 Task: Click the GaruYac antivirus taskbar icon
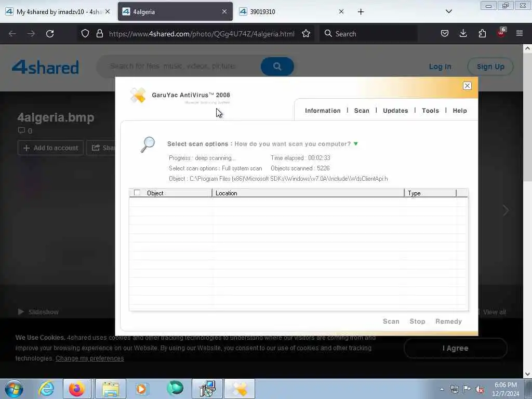240,389
